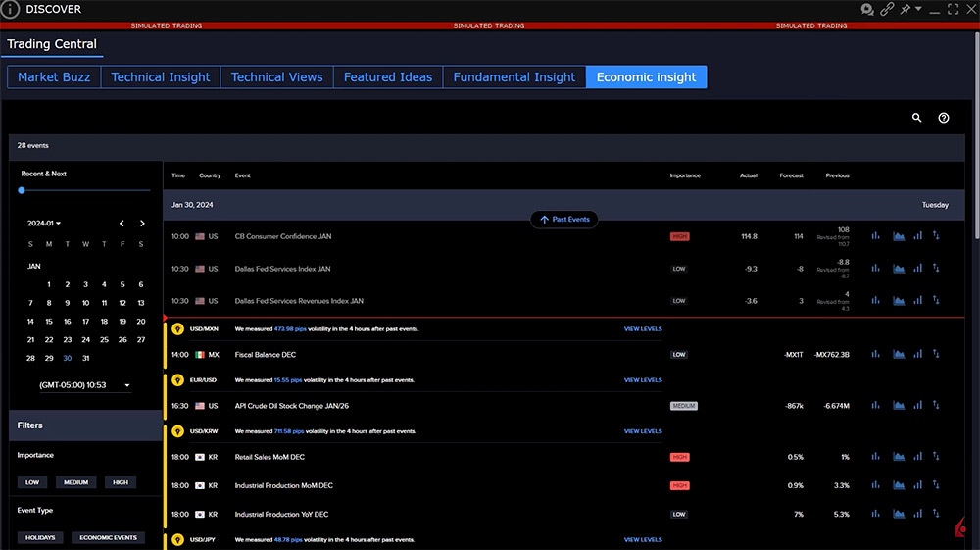
Task: Click VIEW LEVELS for EUR/USD
Action: 643,380
